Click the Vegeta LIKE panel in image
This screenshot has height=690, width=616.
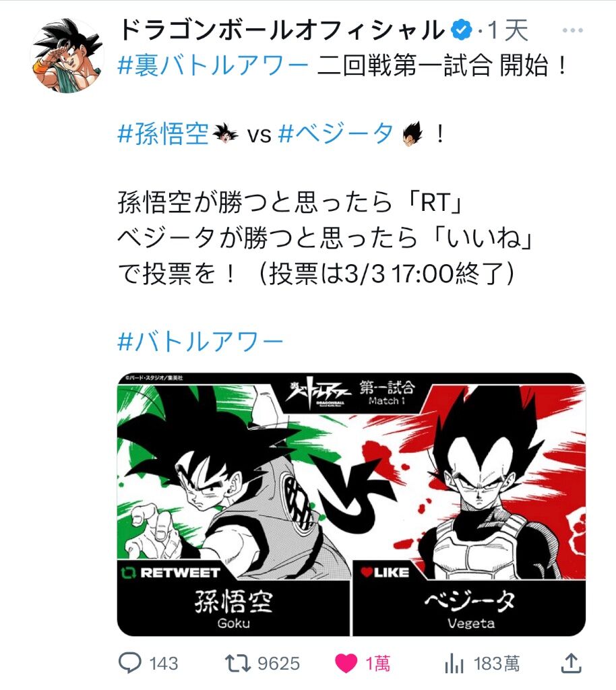pos(469,598)
